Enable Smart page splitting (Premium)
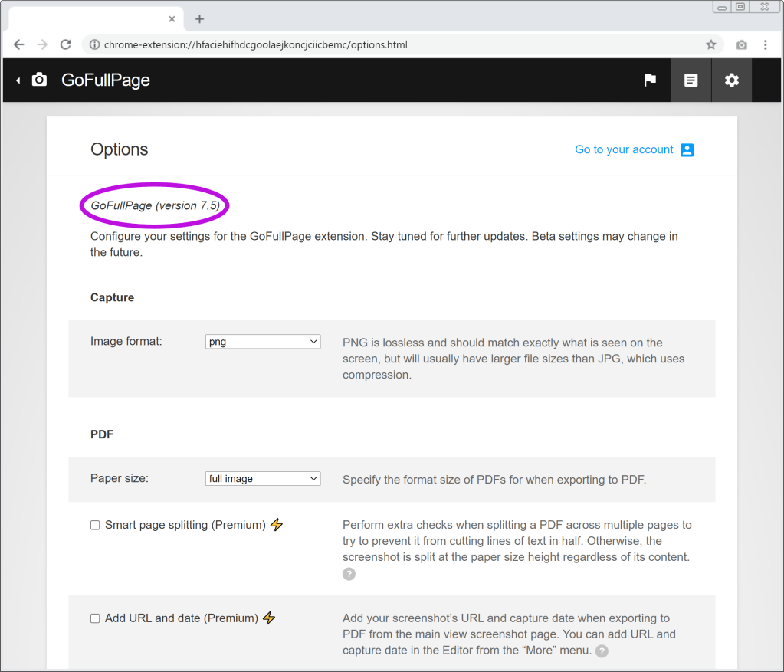This screenshot has width=784, height=672. click(94, 524)
